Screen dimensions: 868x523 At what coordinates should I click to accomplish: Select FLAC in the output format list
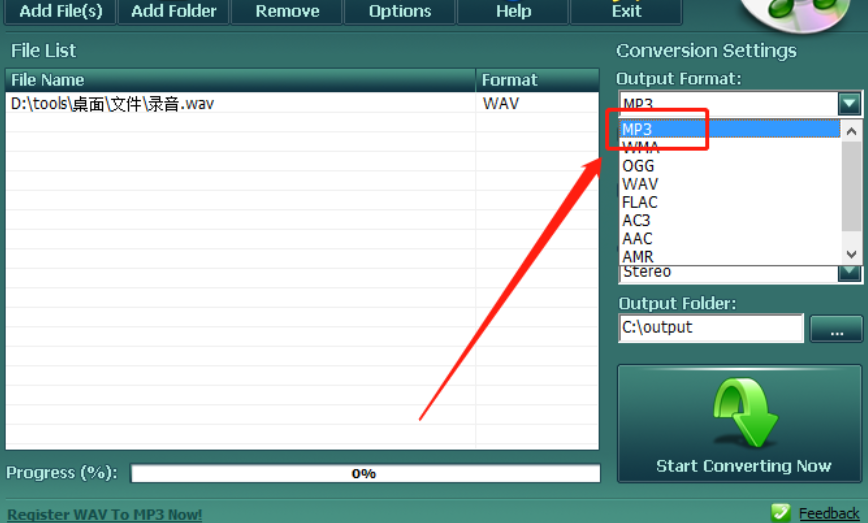coord(730,202)
